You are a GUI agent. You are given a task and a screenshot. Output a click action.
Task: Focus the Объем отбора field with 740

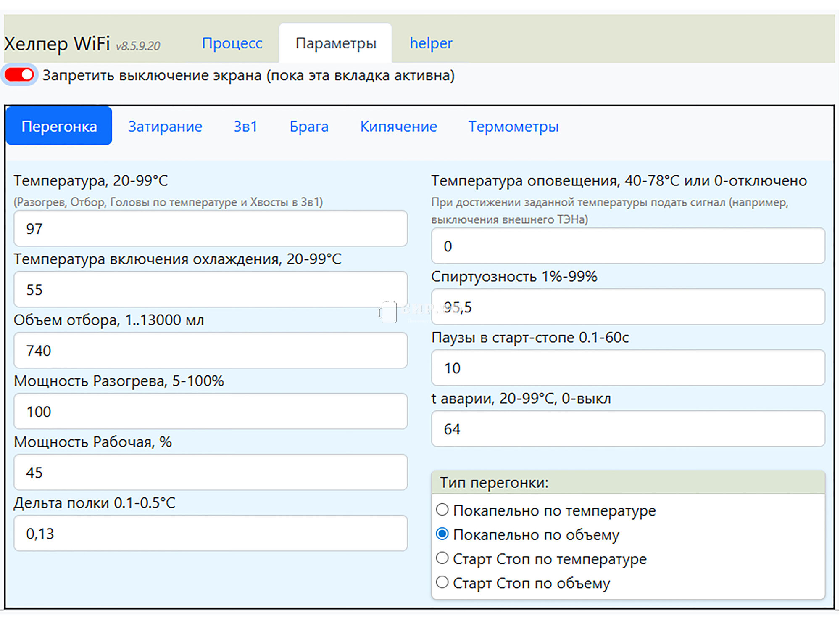[x=210, y=351]
